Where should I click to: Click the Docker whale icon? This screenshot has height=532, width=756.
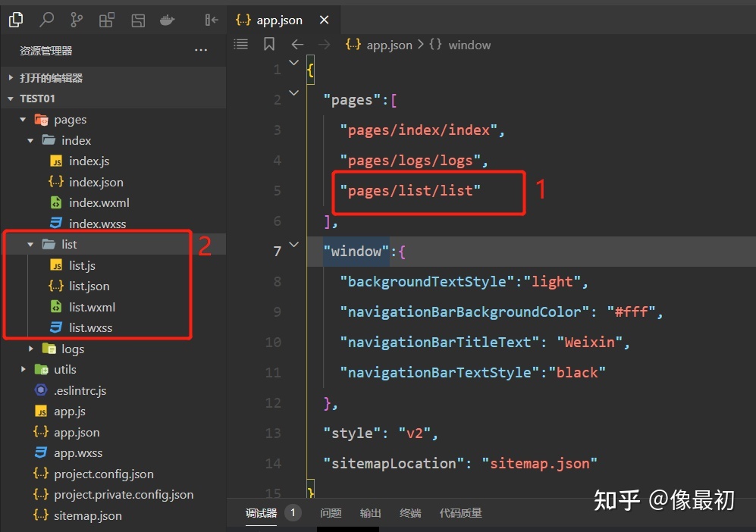coord(168,20)
